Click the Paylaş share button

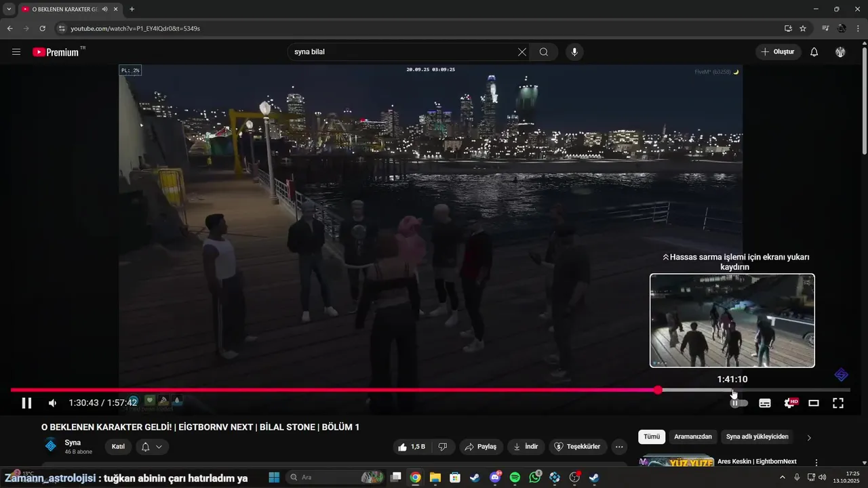point(481,447)
